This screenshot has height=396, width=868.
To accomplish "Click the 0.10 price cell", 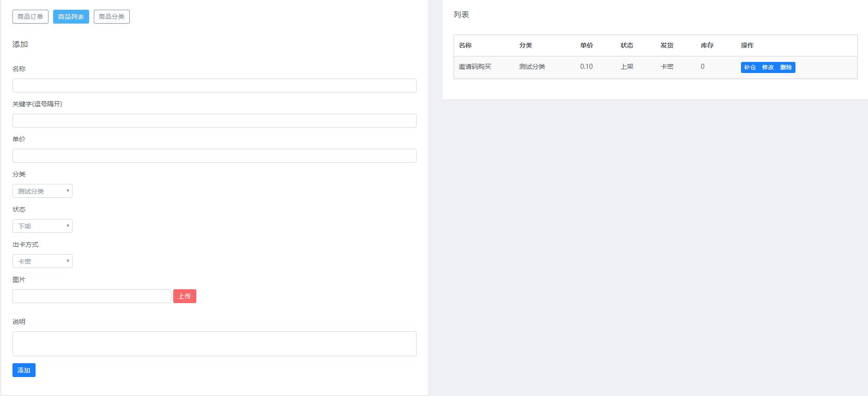I will tap(586, 67).
